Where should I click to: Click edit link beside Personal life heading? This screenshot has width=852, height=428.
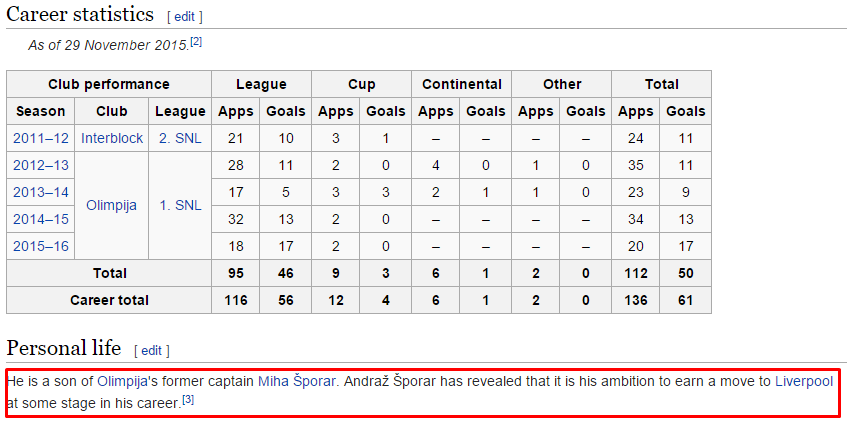[151, 351]
